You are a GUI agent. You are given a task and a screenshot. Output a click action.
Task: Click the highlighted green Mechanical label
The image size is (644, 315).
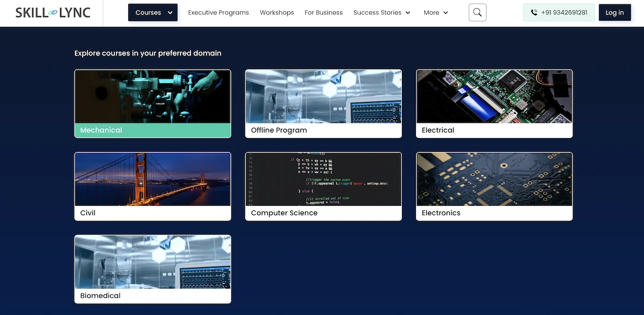101,130
